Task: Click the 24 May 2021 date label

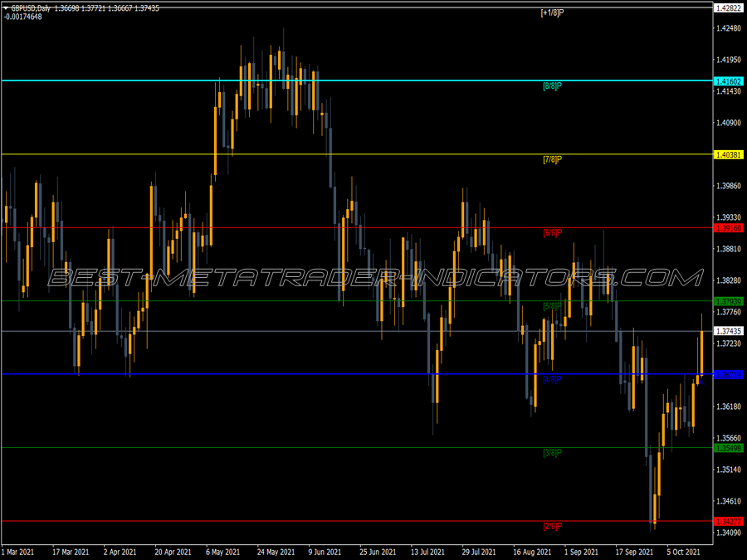Action: tap(276, 552)
